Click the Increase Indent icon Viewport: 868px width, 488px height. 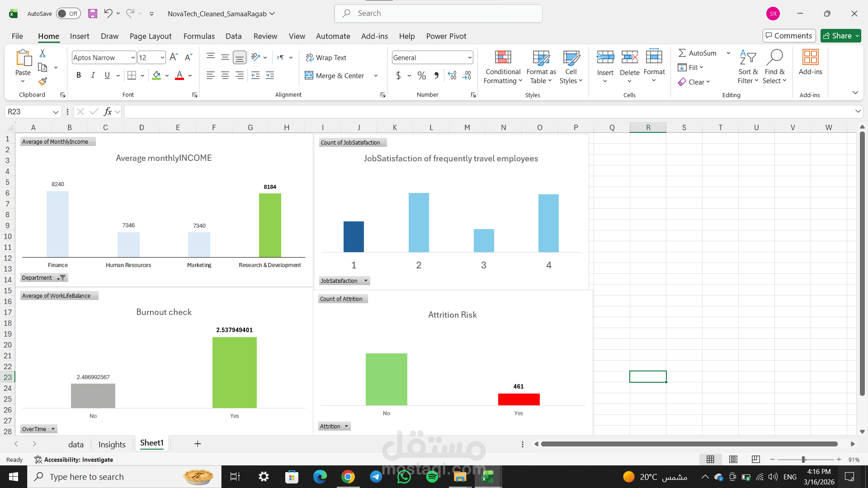coord(270,75)
